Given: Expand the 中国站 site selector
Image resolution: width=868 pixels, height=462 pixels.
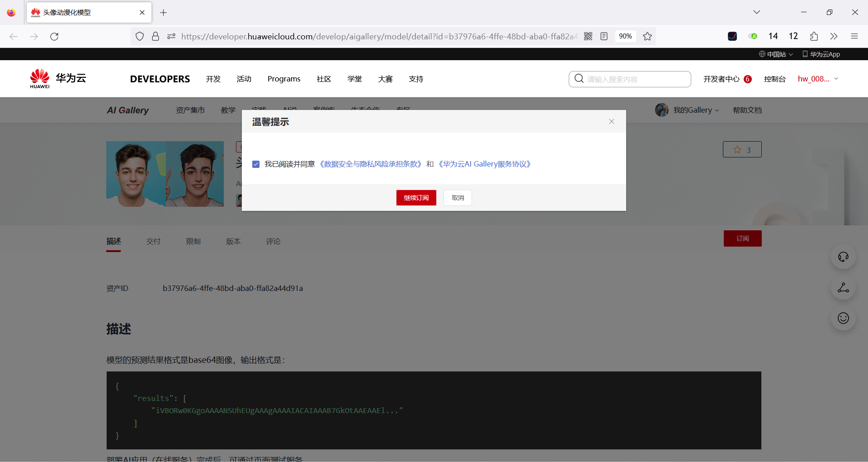Looking at the screenshot, I should click(776, 54).
